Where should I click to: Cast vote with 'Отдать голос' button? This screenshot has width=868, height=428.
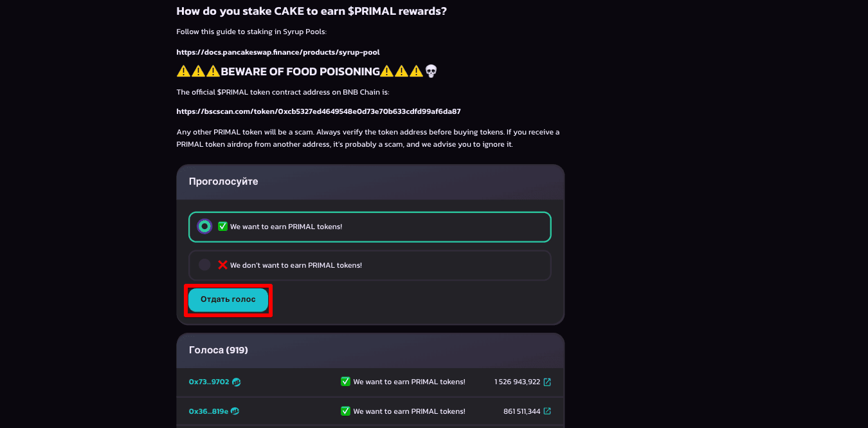tap(228, 300)
